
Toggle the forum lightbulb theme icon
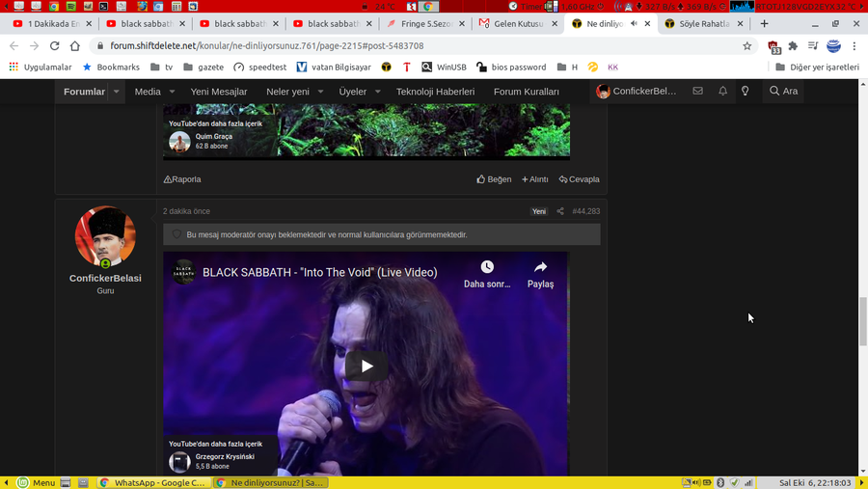click(746, 91)
